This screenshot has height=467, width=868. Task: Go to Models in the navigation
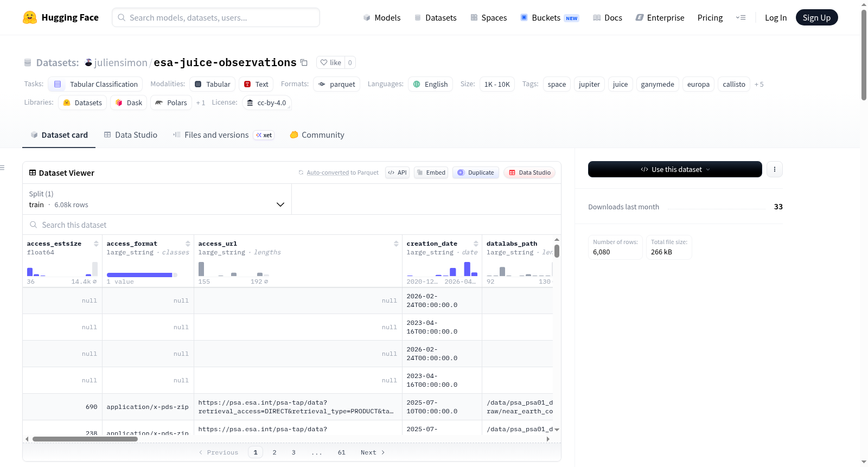(382, 17)
